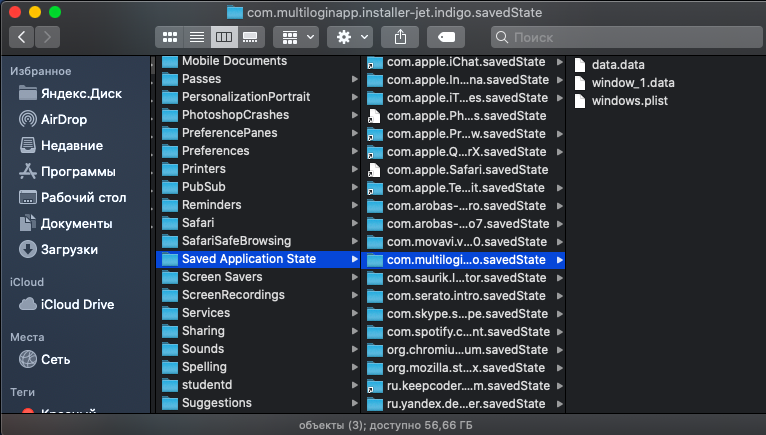Select the Suggestions folder

point(258,403)
